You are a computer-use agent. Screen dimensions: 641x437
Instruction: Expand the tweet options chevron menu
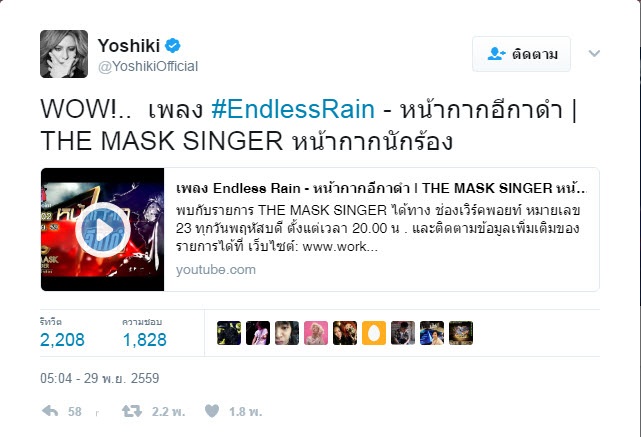pos(594,53)
